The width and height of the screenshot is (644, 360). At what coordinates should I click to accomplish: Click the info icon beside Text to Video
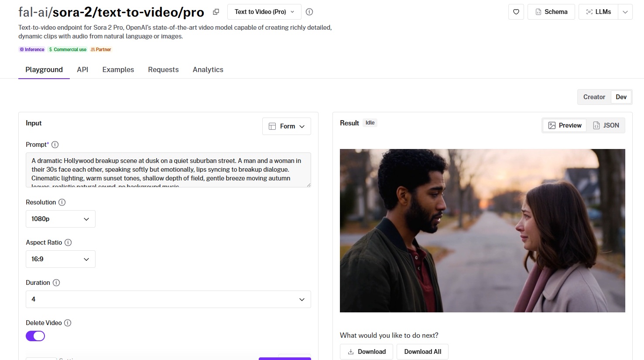tap(309, 12)
